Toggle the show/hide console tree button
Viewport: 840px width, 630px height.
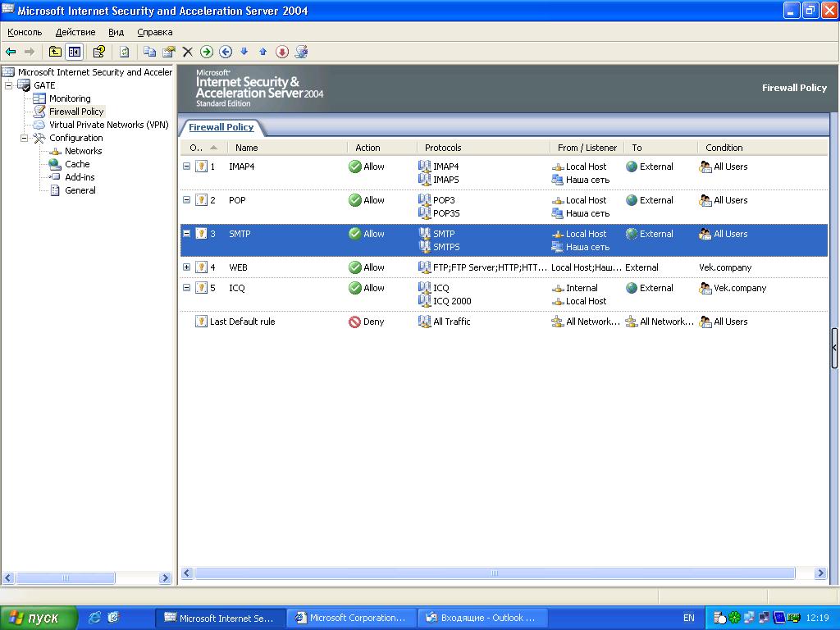coord(74,52)
